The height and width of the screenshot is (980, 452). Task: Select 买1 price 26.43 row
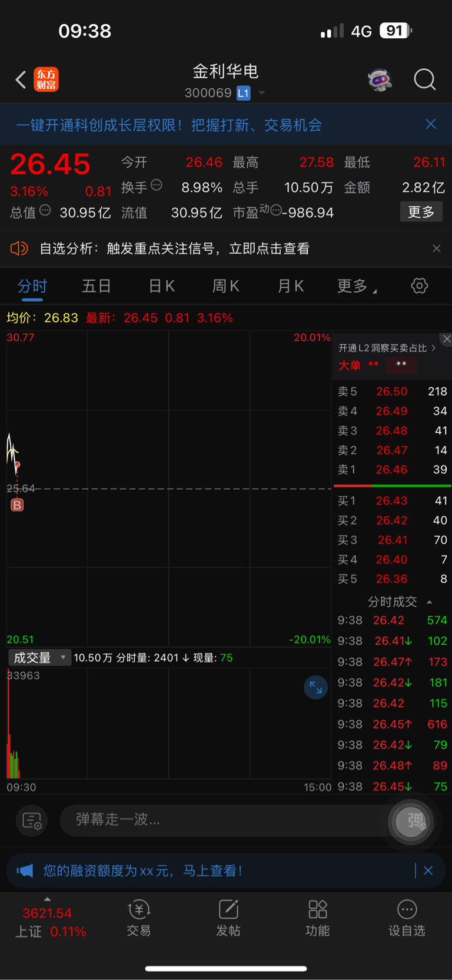393,500
